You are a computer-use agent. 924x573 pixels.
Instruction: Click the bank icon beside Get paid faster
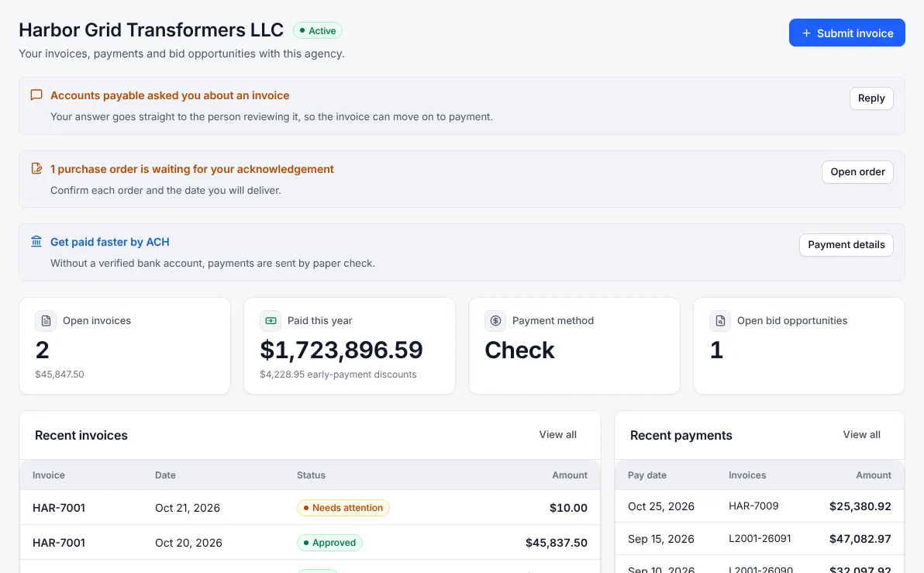tap(36, 242)
